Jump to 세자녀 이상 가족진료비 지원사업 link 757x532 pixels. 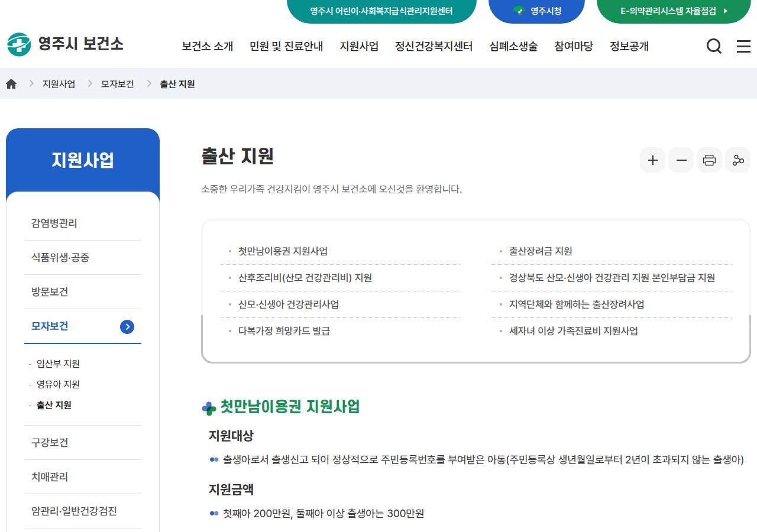(574, 331)
